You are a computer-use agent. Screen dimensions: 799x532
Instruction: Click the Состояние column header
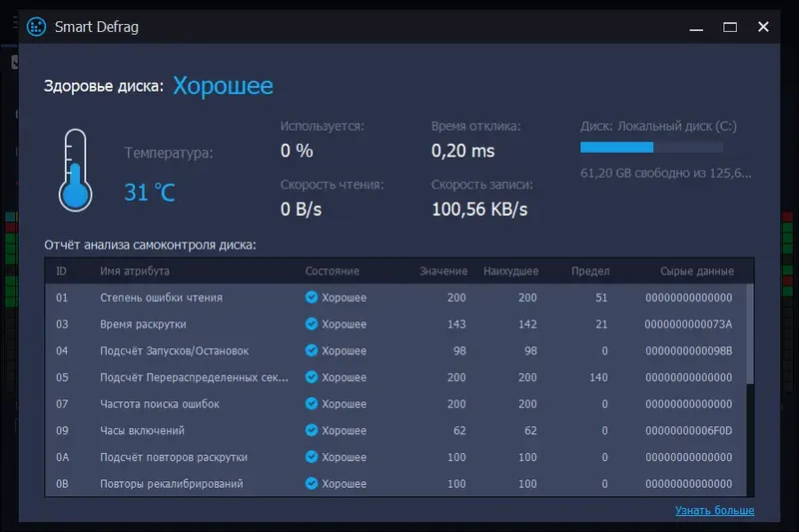[332, 271]
